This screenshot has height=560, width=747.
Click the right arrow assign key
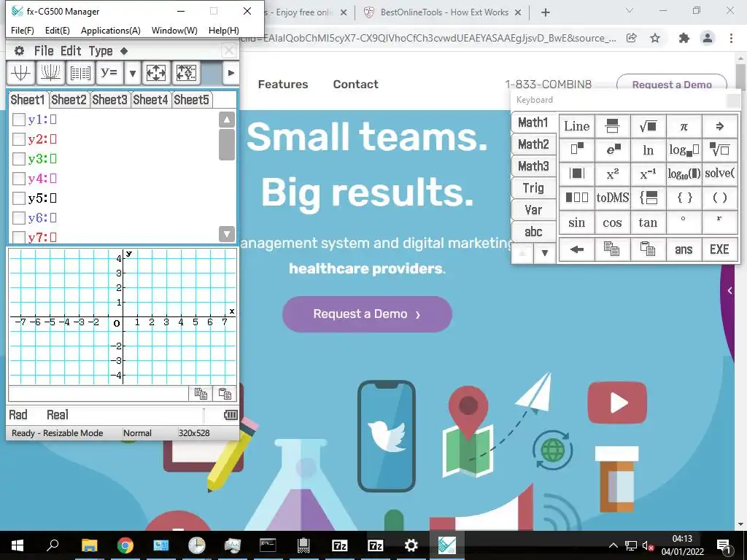point(719,126)
